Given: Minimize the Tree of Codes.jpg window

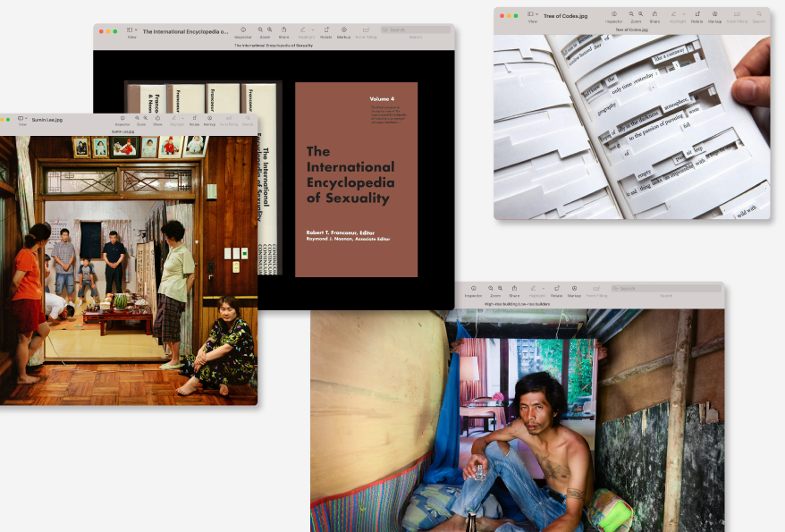Looking at the screenshot, I should (x=509, y=16).
